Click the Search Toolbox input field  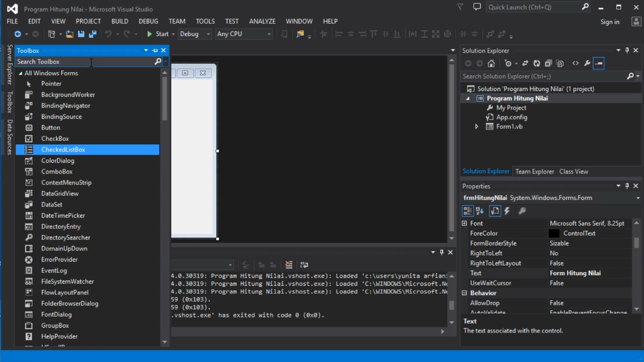click(85, 62)
